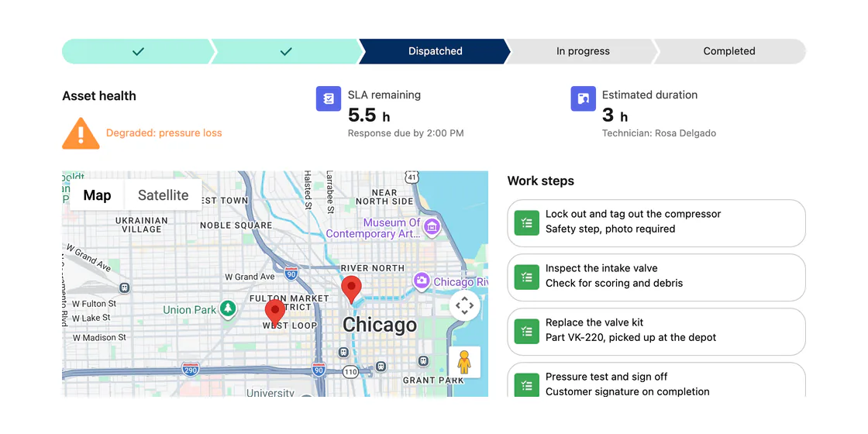Click the Museum of Contemporary Art marker

[431, 226]
